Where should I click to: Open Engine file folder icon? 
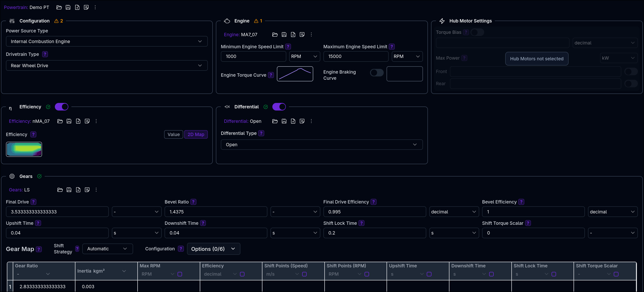[x=275, y=35]
